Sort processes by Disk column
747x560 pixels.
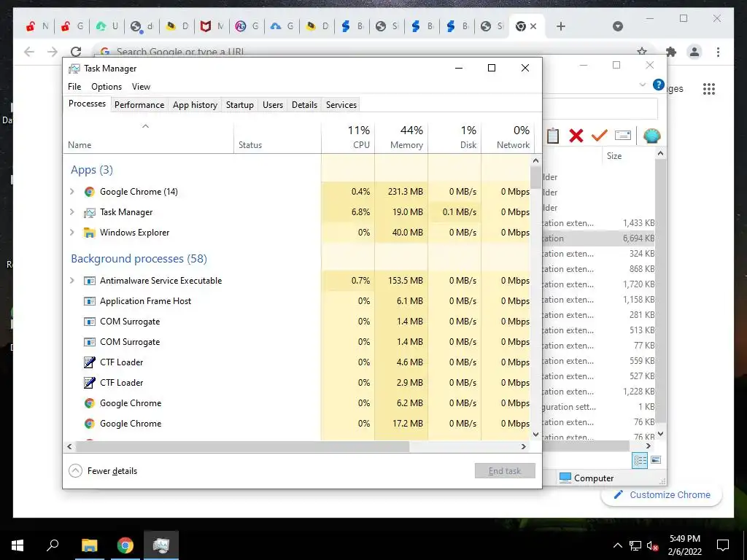(x=454, y=137)
